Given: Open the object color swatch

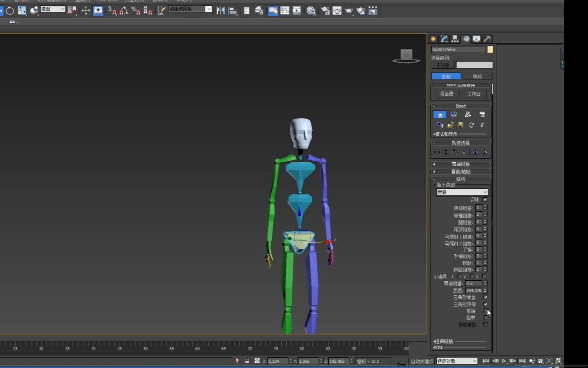Looking at the screenshot, I should (490, 49).
